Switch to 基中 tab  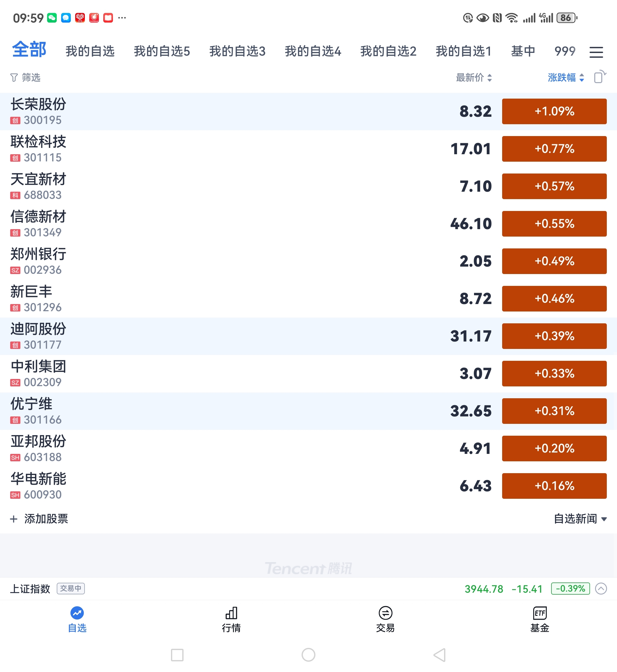click(523, 52)
